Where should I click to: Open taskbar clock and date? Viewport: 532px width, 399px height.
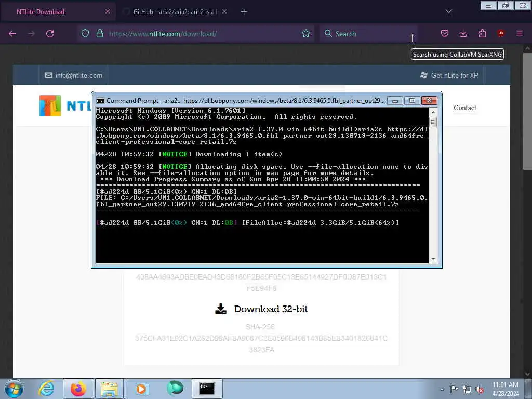(x=506, y=389)
